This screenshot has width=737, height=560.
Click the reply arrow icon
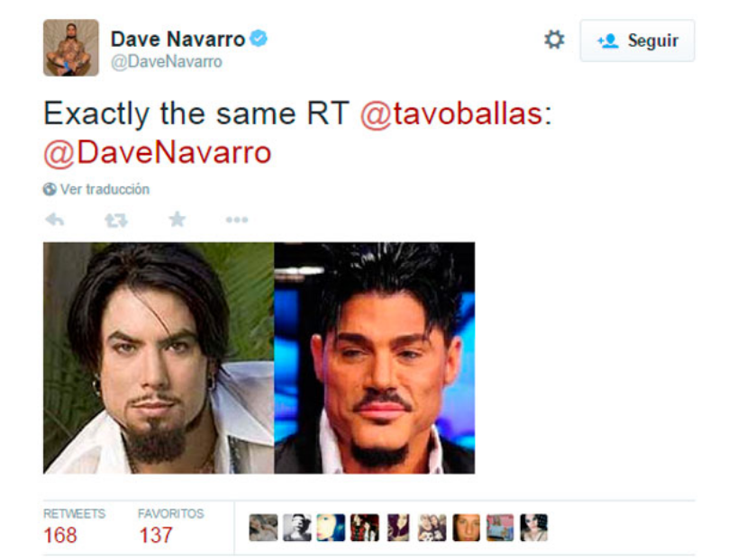point(55,220)
